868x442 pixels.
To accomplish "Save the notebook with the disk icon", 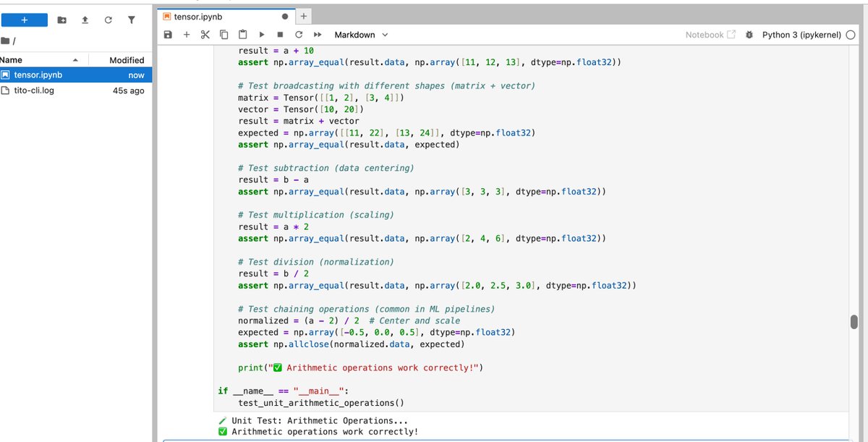I will coord(169,35).
